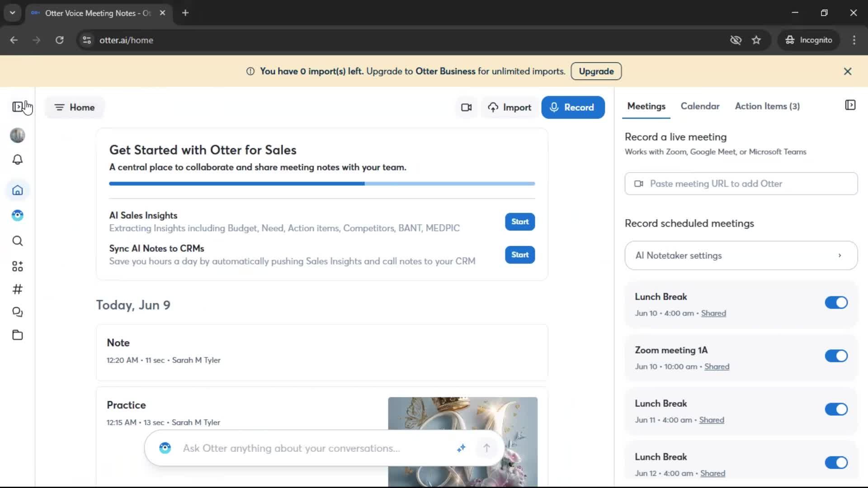This screenshot has width=868, height=488.
Task: Switch to the Calendar tab
Action: tap(700, 106)
